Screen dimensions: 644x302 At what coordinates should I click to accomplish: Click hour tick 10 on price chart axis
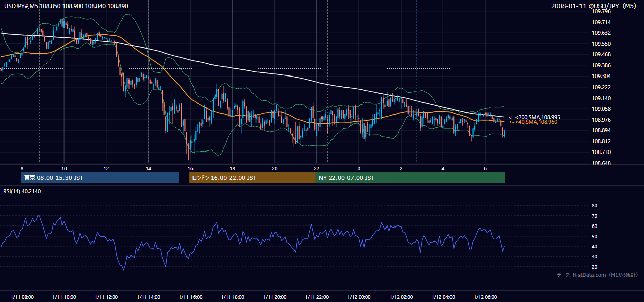coord(64,168)
